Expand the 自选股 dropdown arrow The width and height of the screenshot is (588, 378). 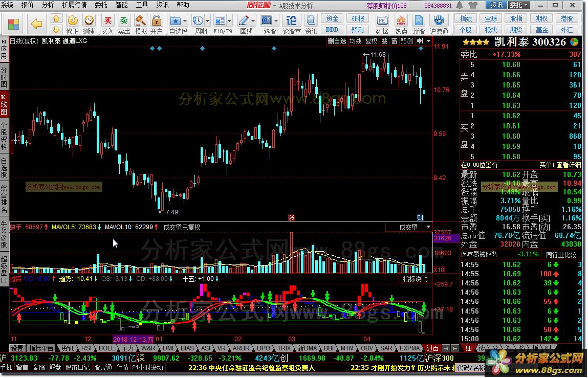coord(185,20)
